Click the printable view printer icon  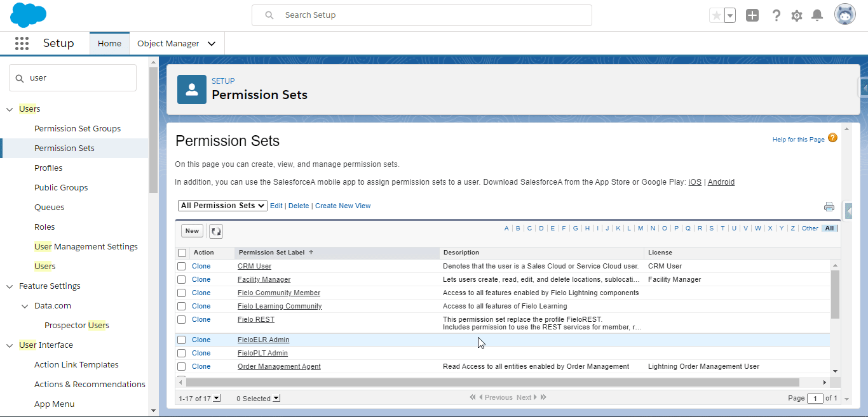tap(829, 206)
